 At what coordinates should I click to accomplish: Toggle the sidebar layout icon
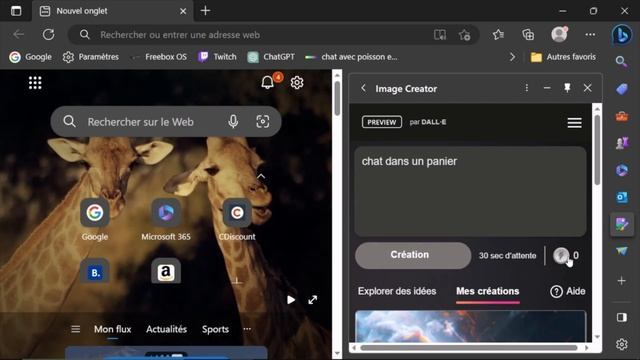click(622, 318)
